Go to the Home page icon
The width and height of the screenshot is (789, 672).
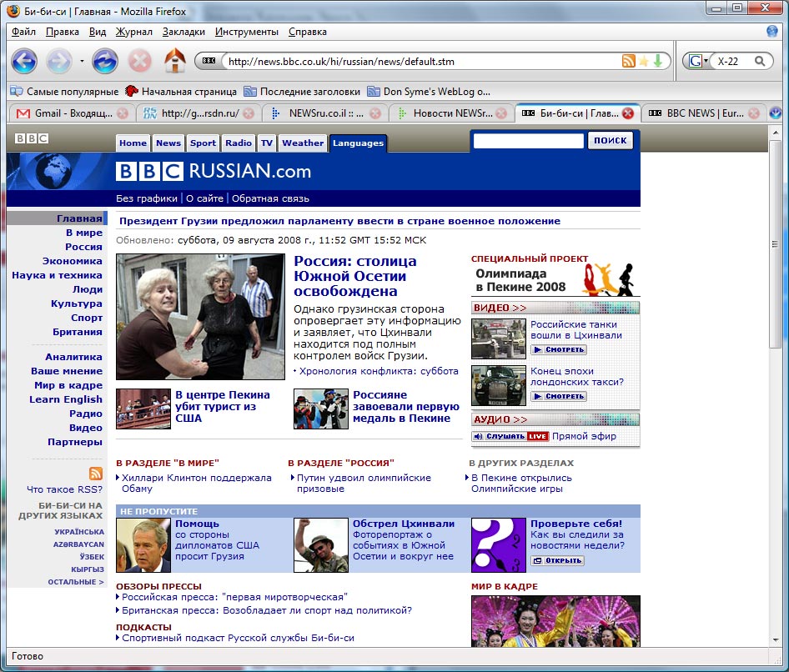[175, 60]
